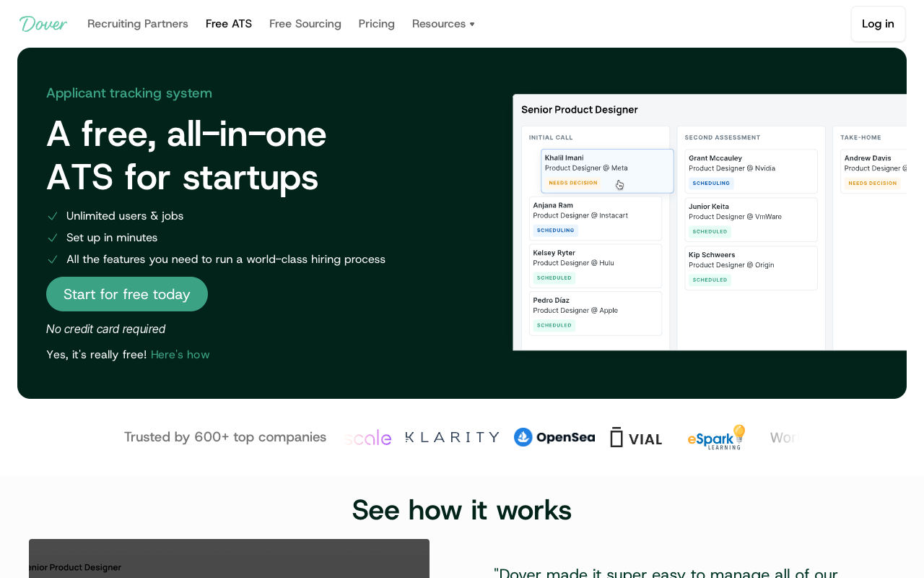Click Senior Product Designer board title
Viewport: 924px width, 578px height.
point(580,110)
